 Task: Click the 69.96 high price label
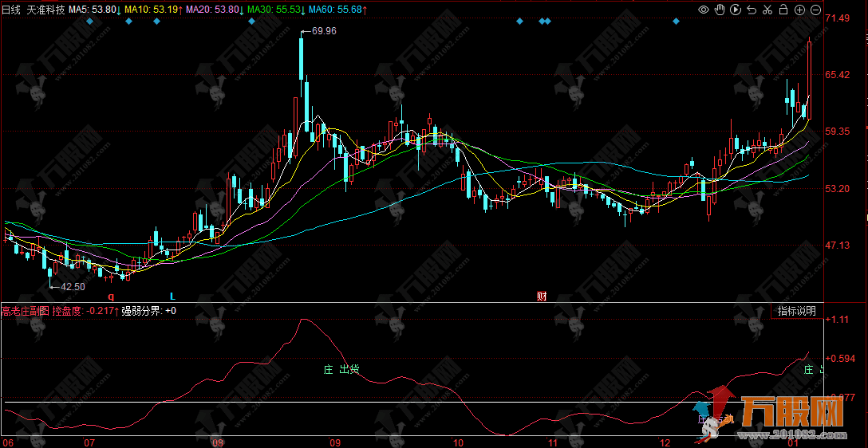coord(324,31)
